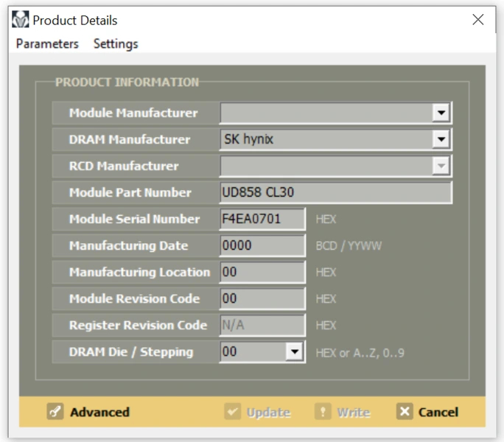
Task: Click the Module Serial Number field
Action: (262, 220)
